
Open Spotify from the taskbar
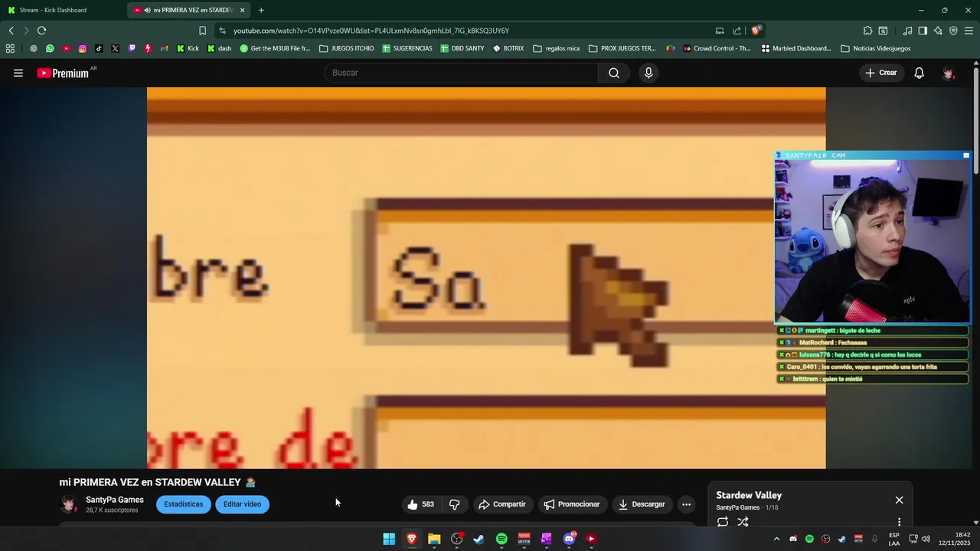[x=501, y=539]
